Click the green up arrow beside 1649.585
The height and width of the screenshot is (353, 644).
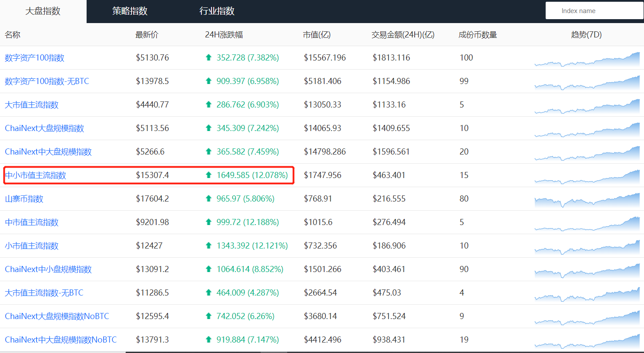coord(208,175)
